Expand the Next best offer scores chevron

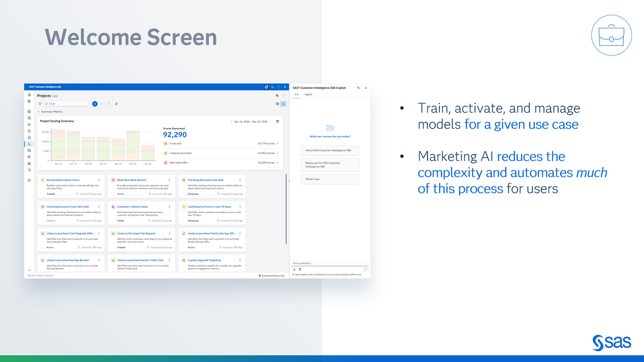pyautogui.click(x=278, y=162)
